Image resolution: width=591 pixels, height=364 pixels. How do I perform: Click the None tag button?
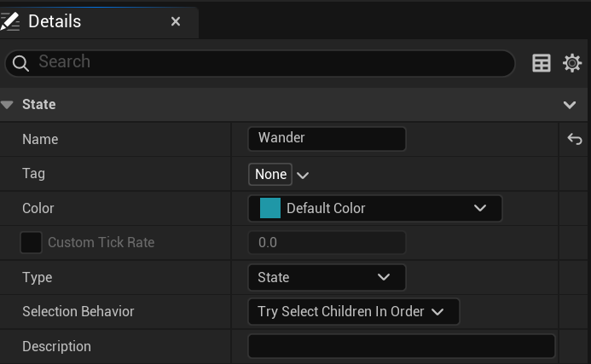[270, 174]
